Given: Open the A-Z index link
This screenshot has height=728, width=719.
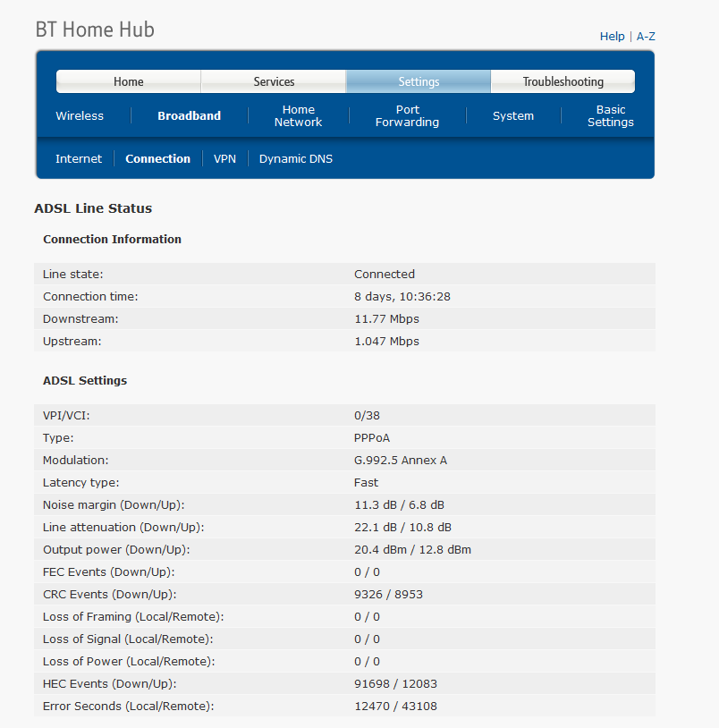Looking at the screenshot, I should click(646, 36).
